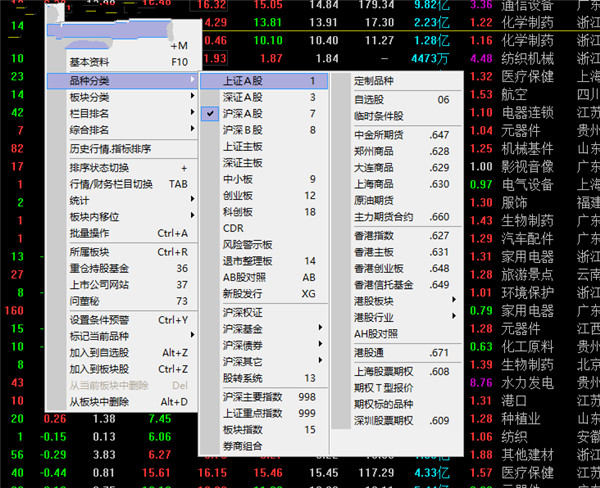Image resolution: width=600 pixels, height=488 pixels.
Task: Expand 沪深债券 submenu
Action: point(264,345)
